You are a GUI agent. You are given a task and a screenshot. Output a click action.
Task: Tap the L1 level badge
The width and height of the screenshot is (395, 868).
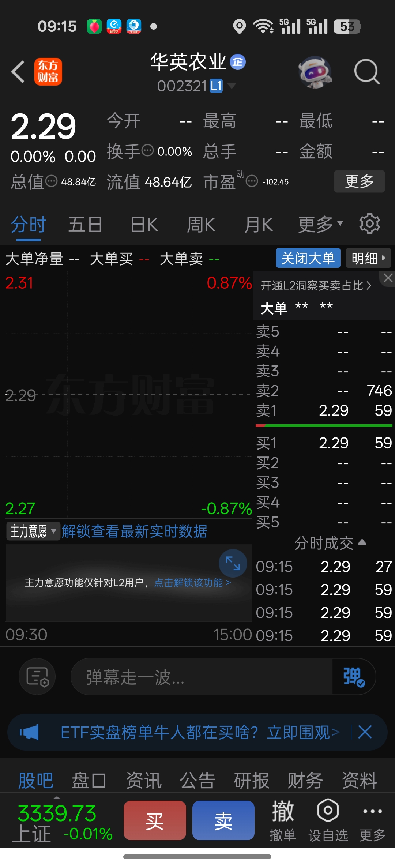[216, 86]
